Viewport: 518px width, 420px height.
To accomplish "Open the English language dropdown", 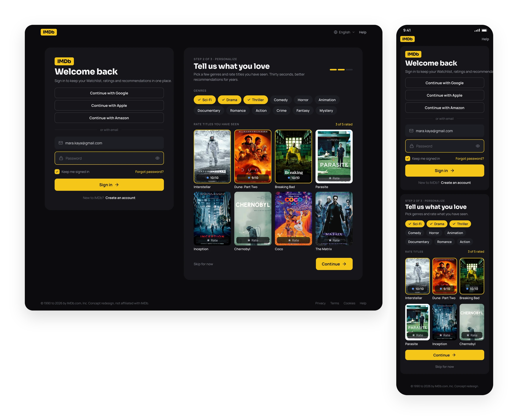I will 344,32.
